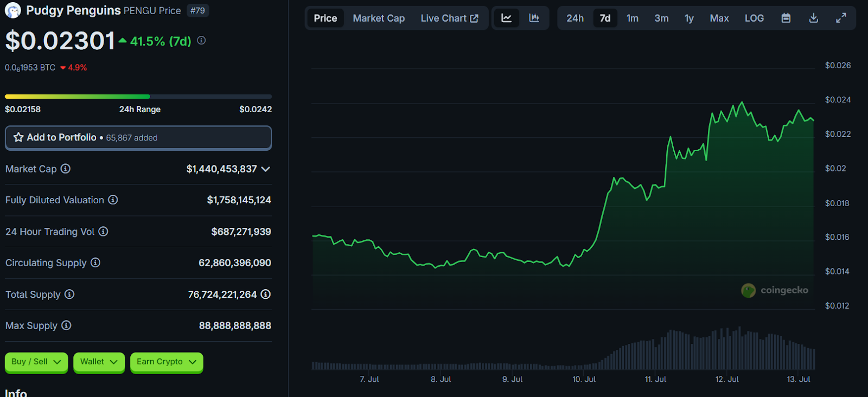Select 1m time range

633,18
